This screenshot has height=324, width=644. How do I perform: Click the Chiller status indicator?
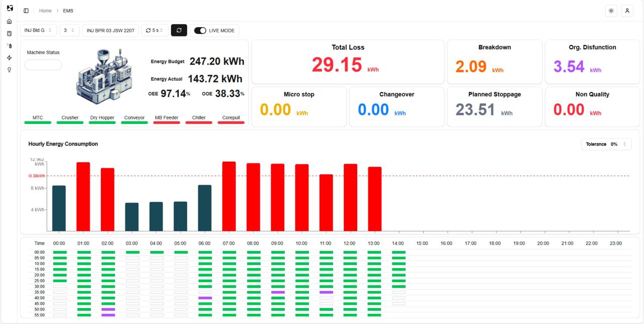[199, 119]
